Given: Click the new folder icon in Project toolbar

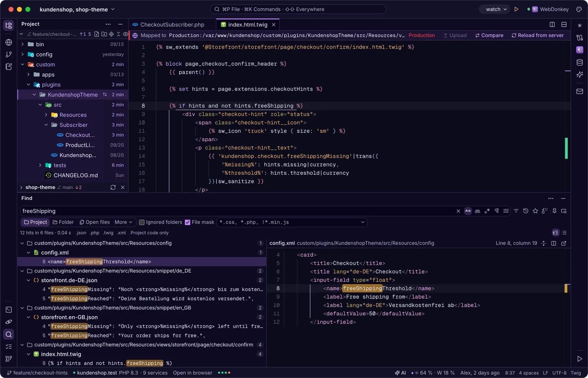Looking at the screenshot, I should [x=104, y=34].
